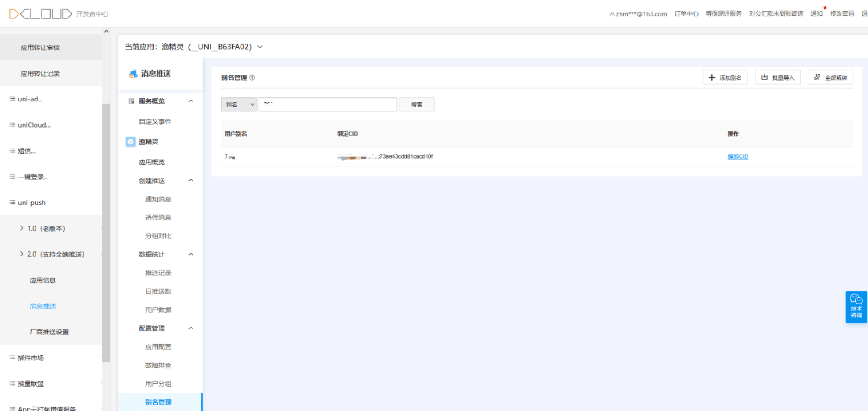Click the 绑定CID column header
The image size is (868, 411).
[x=347, y=134]
